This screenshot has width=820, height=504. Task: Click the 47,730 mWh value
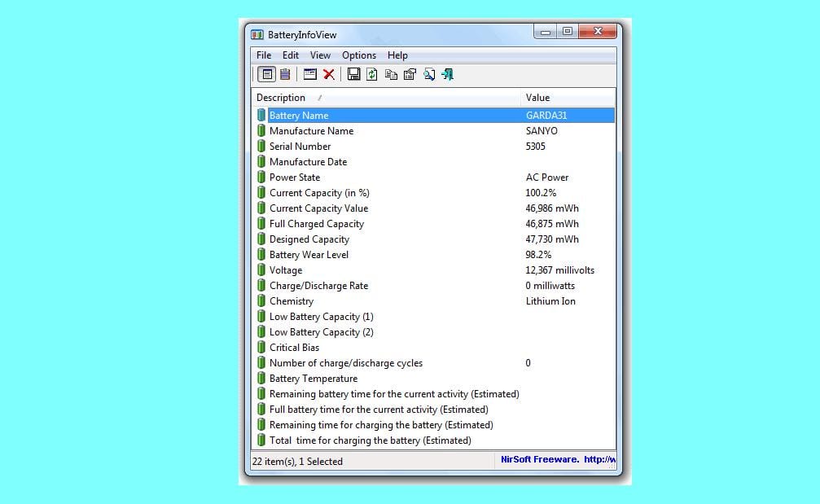[552, 239]
